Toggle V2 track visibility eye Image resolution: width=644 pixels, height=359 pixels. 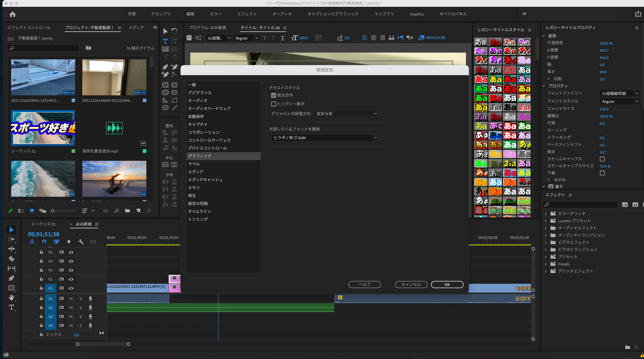click(71, 279)
